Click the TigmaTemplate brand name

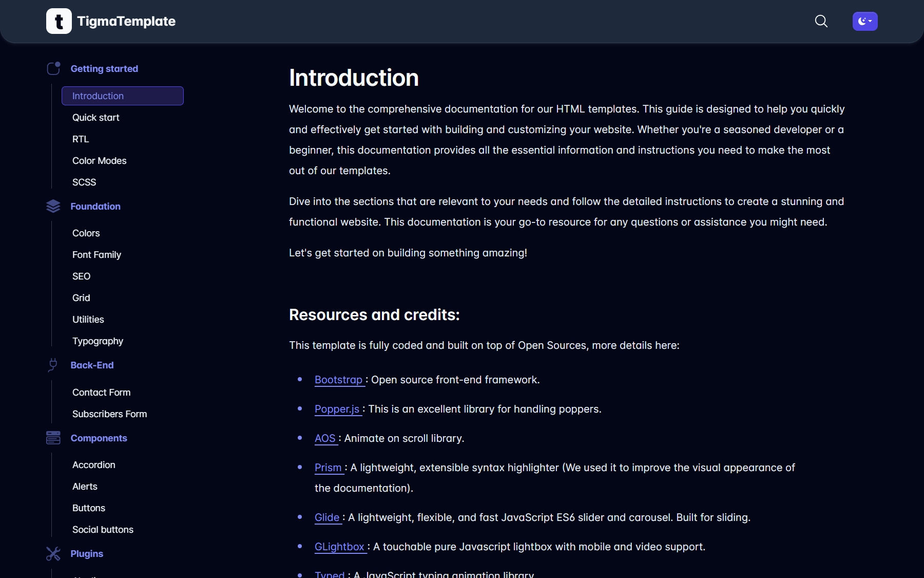(x=126, y=21)
